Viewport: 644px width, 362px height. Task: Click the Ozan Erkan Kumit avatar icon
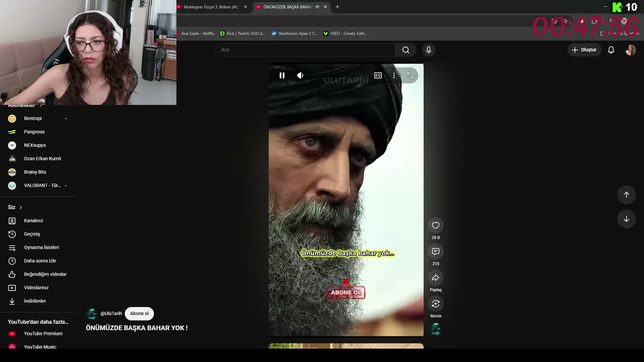(12, 159)
